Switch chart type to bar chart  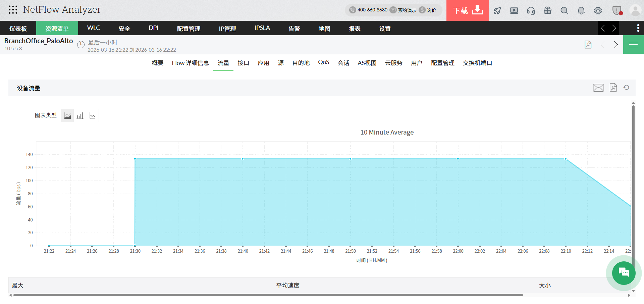(80, 115)
